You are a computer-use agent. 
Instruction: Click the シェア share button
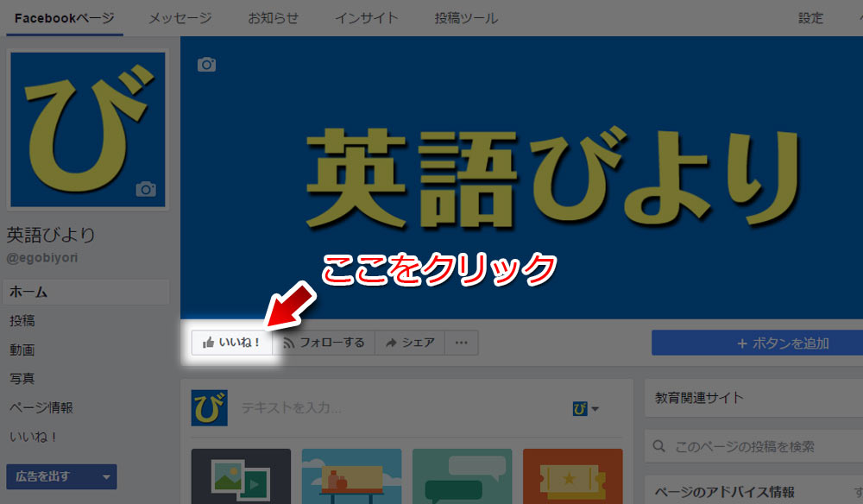click(x=410, y=343)
